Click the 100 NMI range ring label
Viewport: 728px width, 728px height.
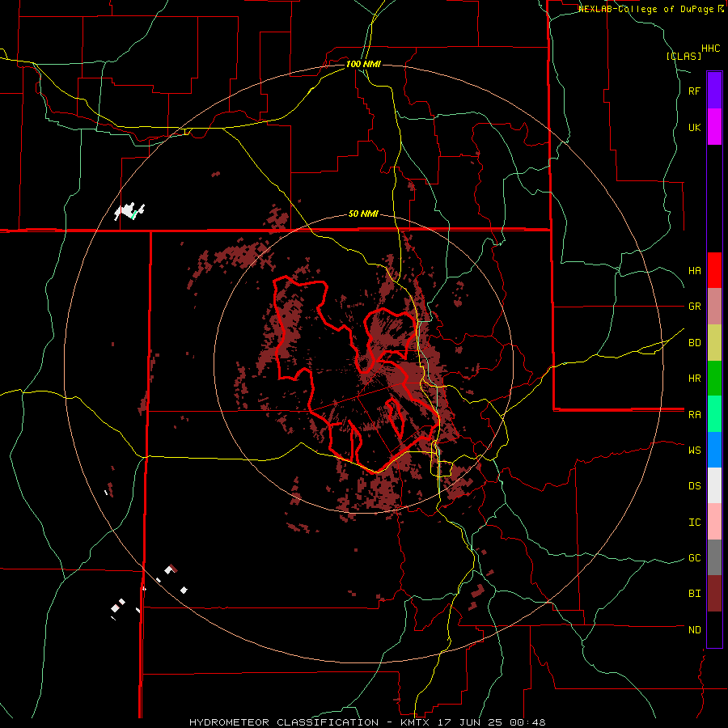363,64
